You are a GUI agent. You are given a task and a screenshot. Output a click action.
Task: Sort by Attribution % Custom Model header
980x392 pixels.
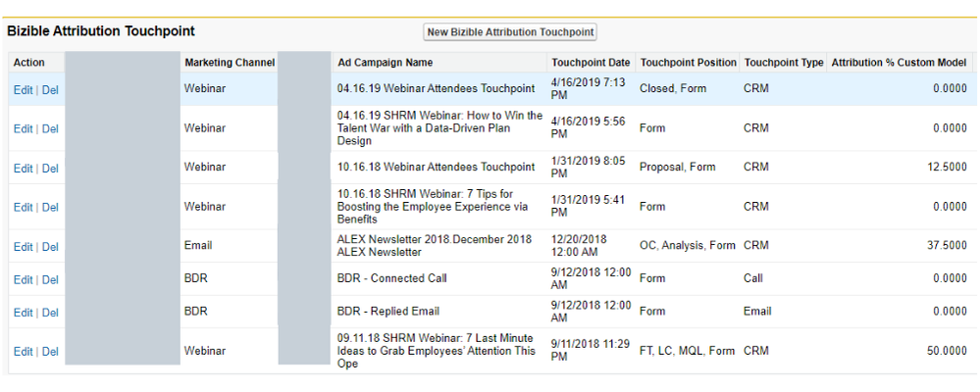coord(899,63)
